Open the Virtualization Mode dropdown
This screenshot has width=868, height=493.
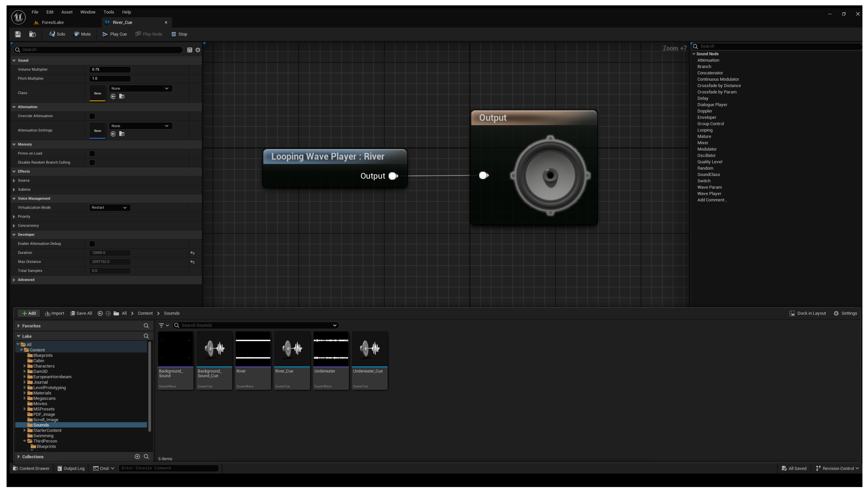click(109, 208)
